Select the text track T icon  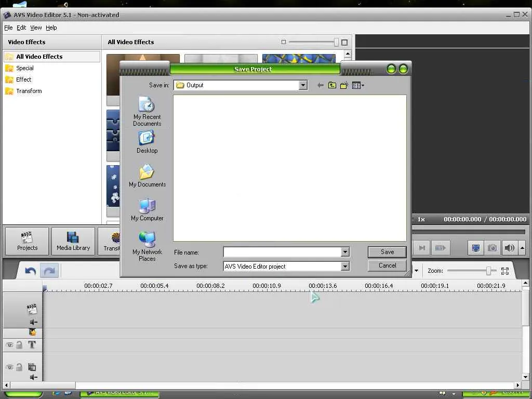tap(32, 345)
